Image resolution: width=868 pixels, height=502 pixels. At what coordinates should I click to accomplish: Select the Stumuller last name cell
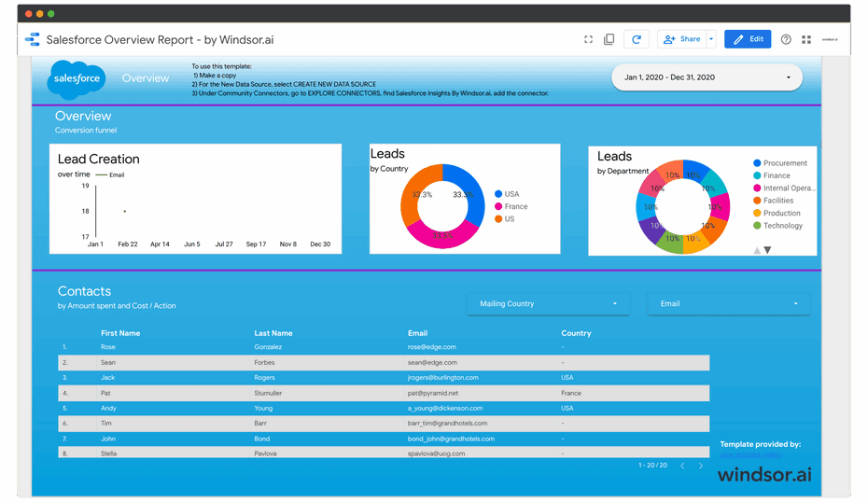click(268, 393)
